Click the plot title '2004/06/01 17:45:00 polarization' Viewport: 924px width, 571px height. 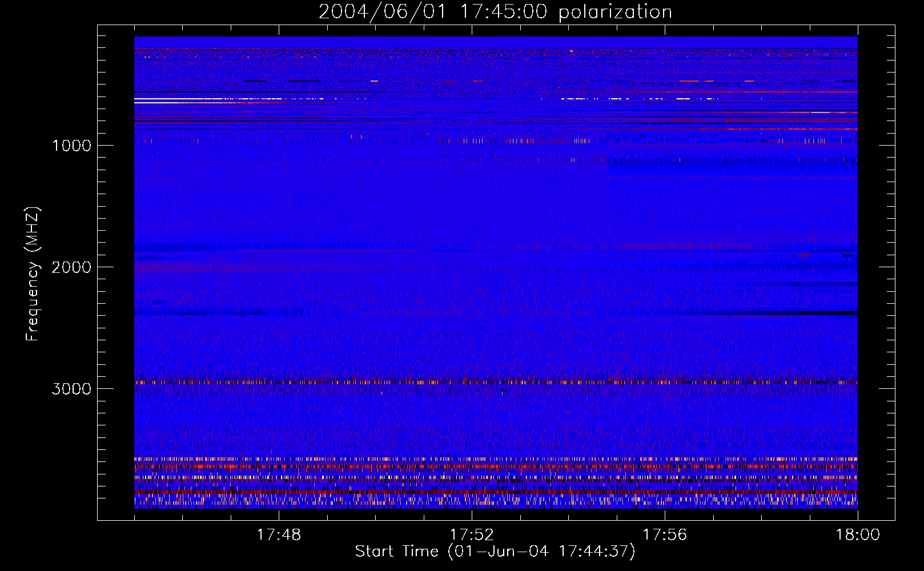pyautogui.click(x=495, y=12)
